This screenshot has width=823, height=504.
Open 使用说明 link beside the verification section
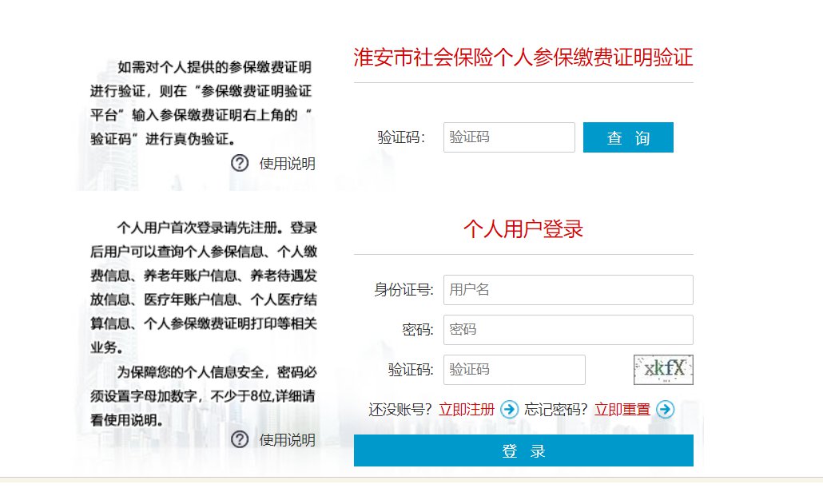[x=287, y=164]
